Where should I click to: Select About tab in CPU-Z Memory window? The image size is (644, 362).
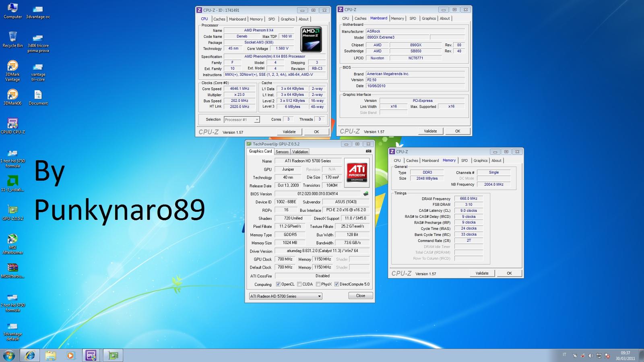coord(496,160)
